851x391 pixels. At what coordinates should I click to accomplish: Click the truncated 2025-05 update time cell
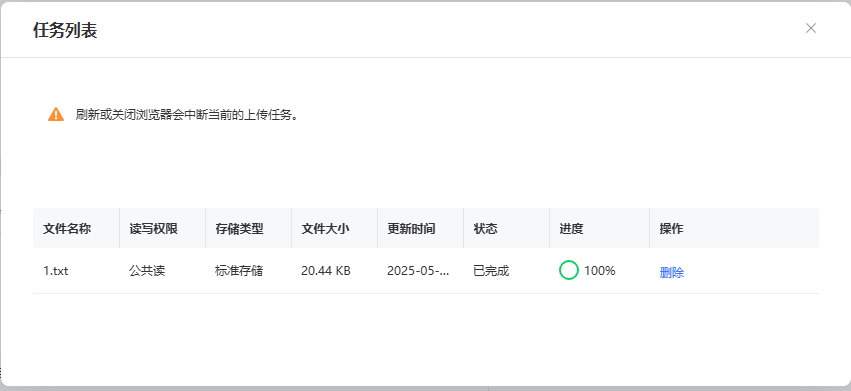pyautogui.click(x=418, y=270)
